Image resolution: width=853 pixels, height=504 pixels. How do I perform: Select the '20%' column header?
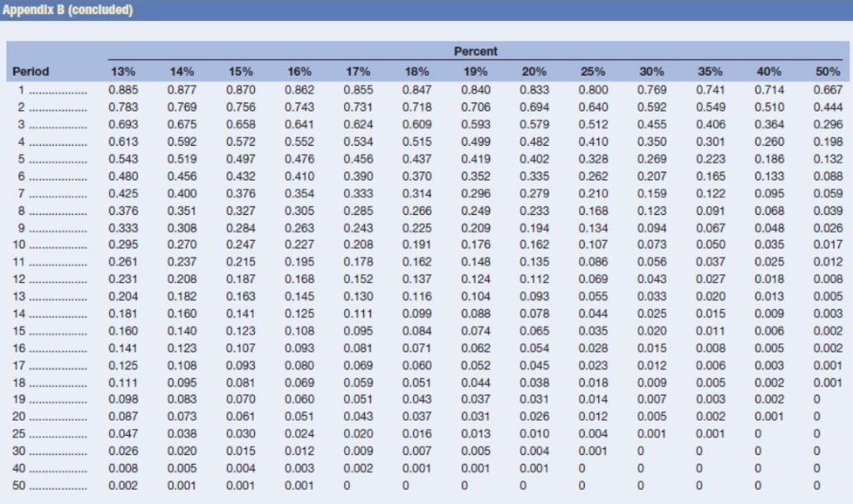click(x=534, y=72)
